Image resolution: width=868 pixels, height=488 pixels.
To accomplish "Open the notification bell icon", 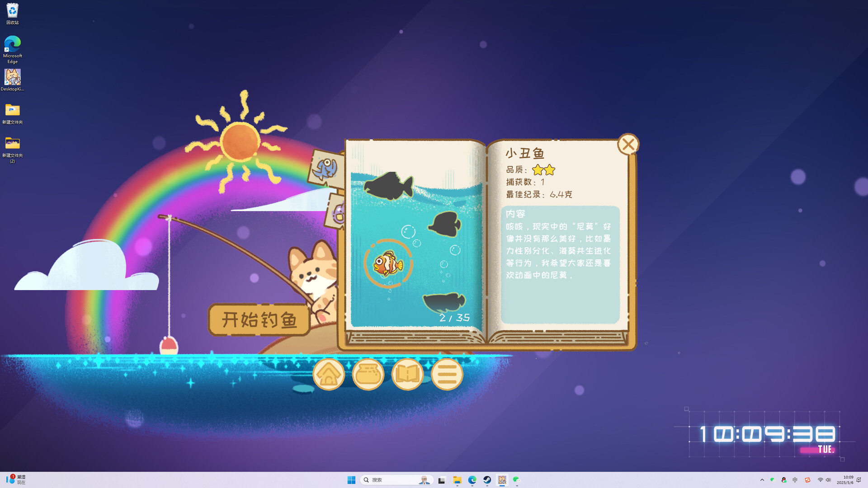I will [859, 480].
